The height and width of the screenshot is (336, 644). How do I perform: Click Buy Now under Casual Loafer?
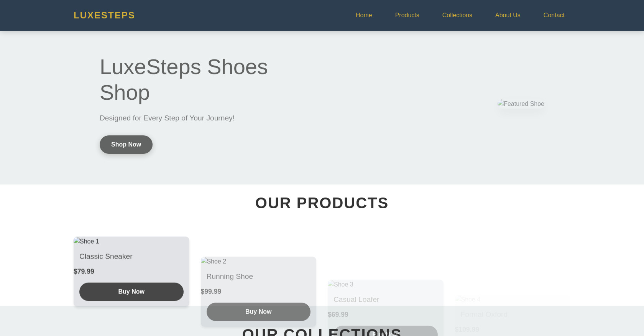click(x=385, y=332)
